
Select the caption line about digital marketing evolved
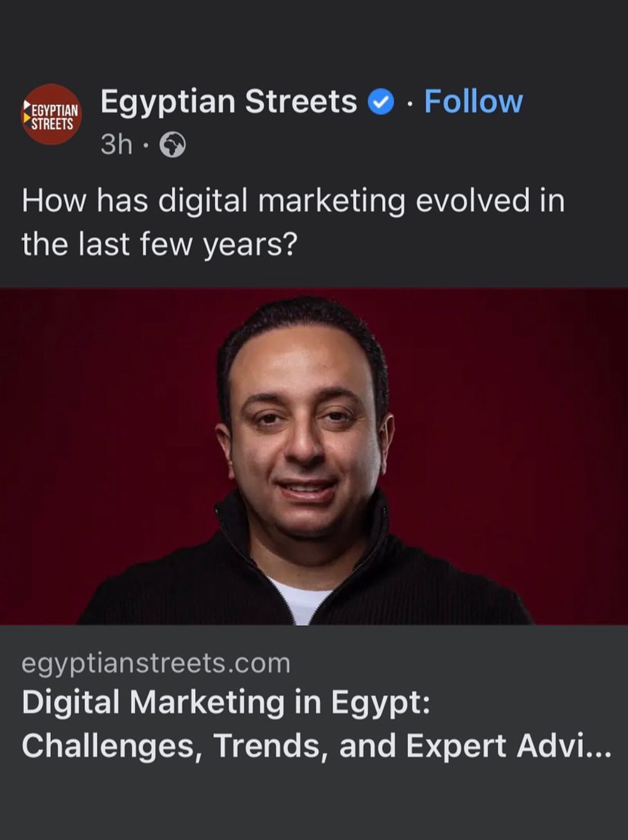[293, 202]
